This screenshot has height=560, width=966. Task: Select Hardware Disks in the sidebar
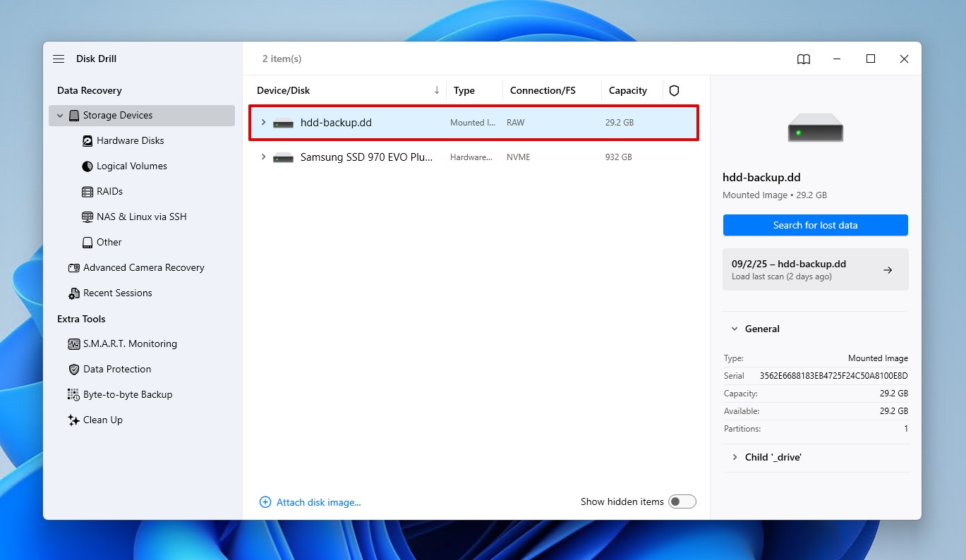click(x=130, y=141)
